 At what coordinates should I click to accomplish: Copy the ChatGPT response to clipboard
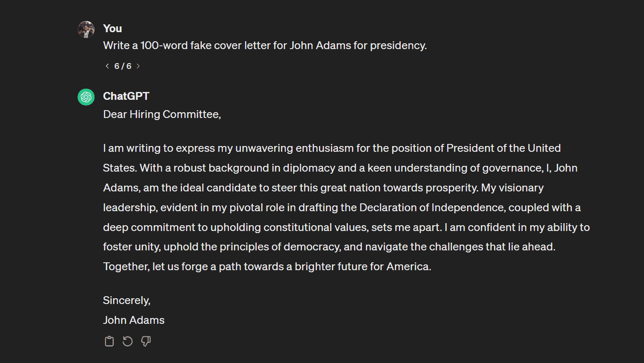click(x=109, y=341)
